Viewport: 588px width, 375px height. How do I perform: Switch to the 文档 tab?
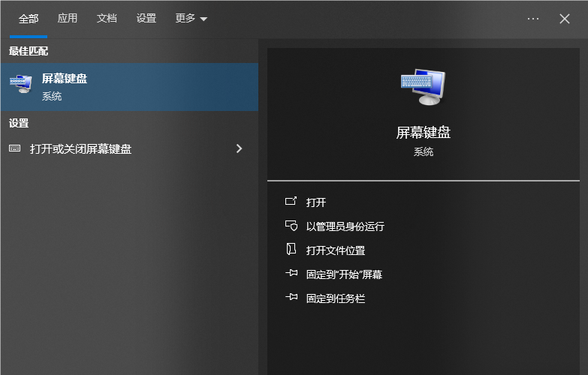(107, 18)
